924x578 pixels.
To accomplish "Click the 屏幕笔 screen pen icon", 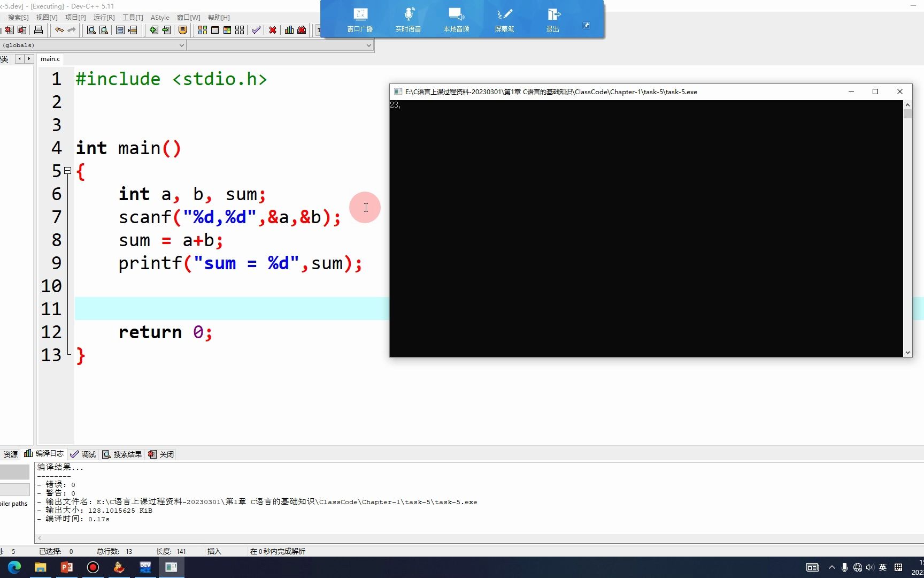I will [x=505, y=20].
